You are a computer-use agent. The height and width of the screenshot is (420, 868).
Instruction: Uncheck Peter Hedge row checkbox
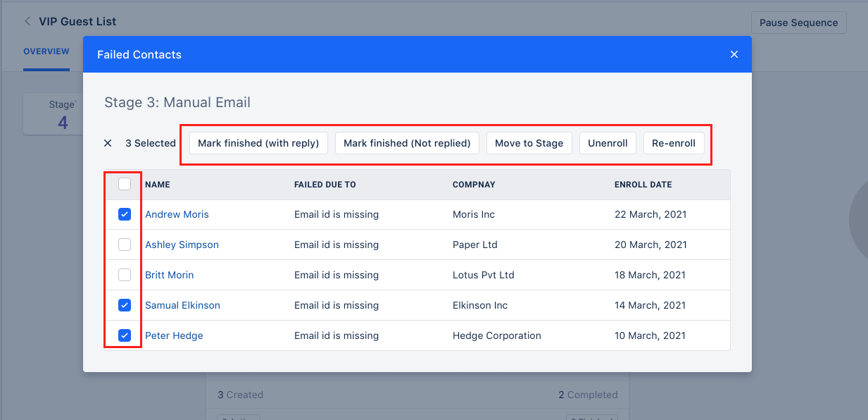tap(125, 335)
